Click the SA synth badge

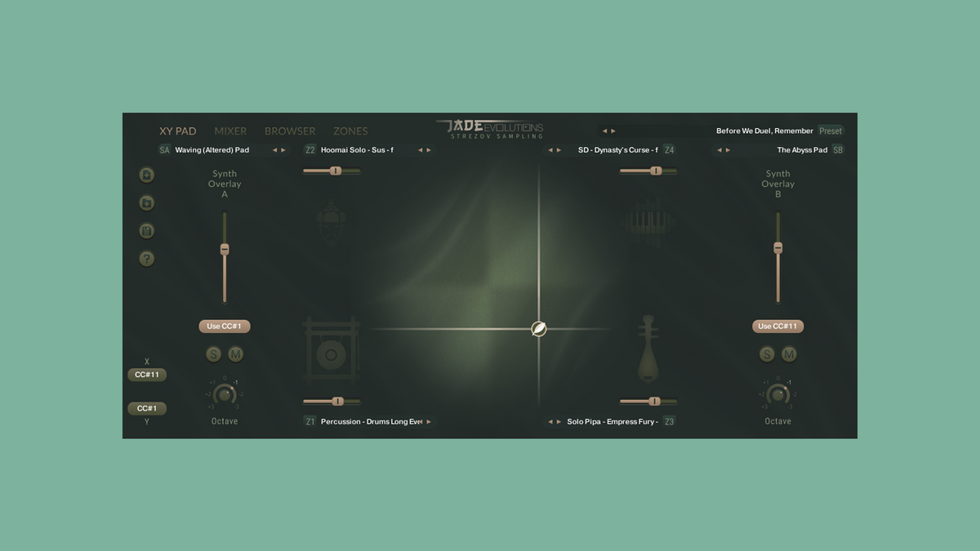click(x=165, y=150)
